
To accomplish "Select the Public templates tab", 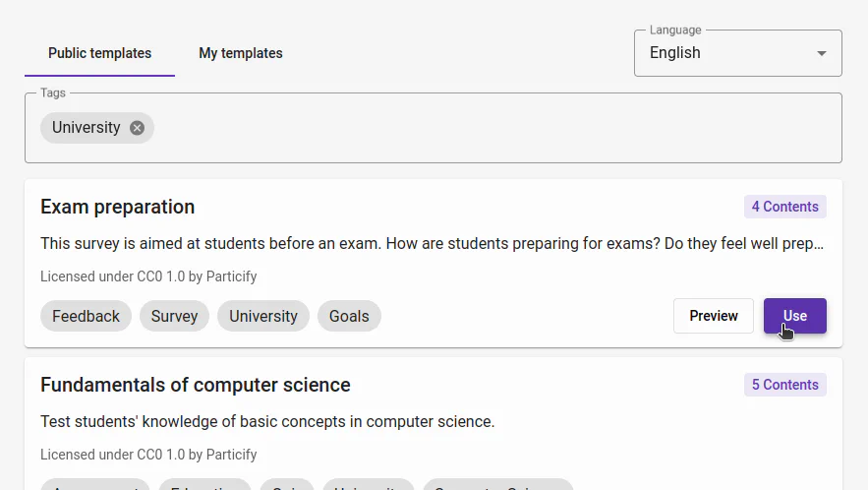I will [x=99, y=53].
